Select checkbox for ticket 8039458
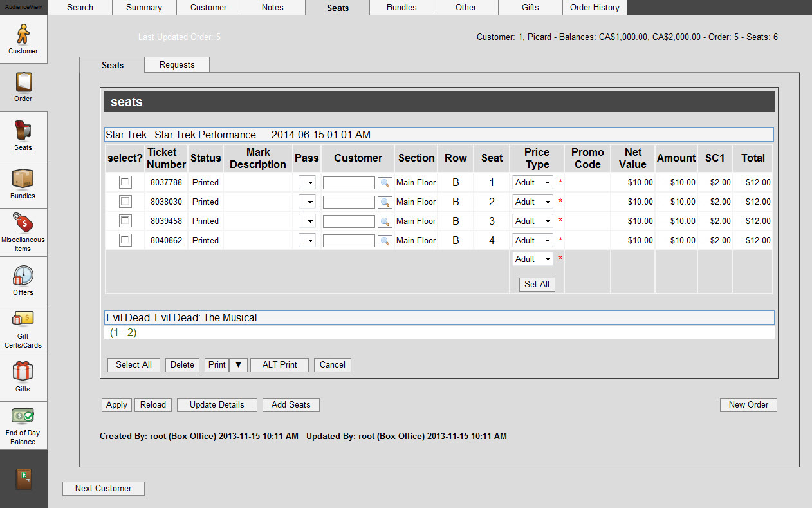This screenshot has width=812, height=508. tap(125, 221)
